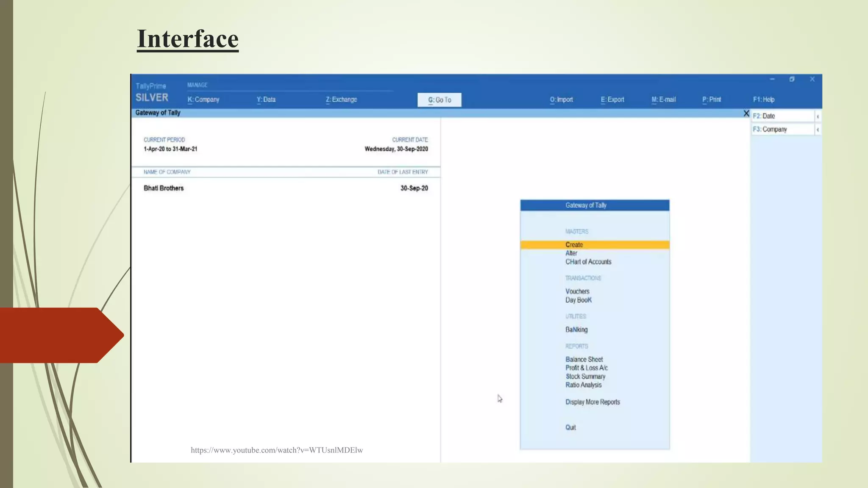Open F1: Help

[764, 100]
